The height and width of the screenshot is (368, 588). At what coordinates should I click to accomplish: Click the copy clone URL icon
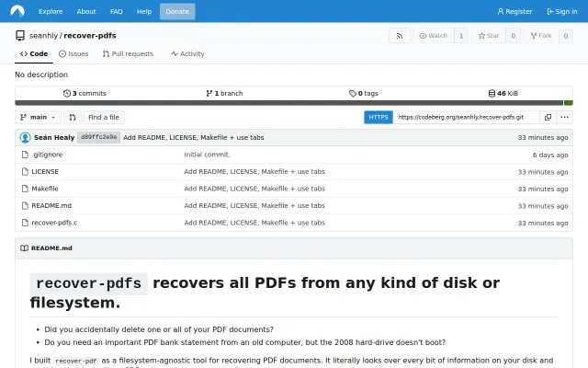click(x=548, y=117)
